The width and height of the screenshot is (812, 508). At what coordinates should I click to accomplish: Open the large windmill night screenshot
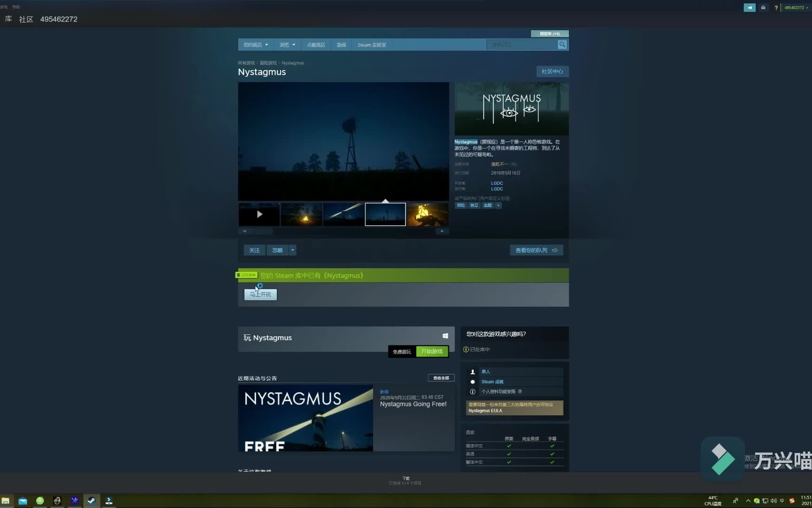(x=344, y=142)
